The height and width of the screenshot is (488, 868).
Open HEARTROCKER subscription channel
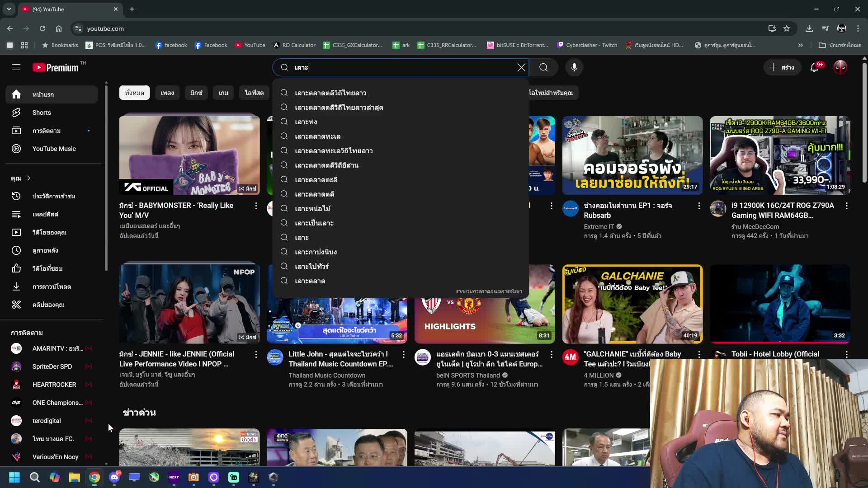click(52, 385)
